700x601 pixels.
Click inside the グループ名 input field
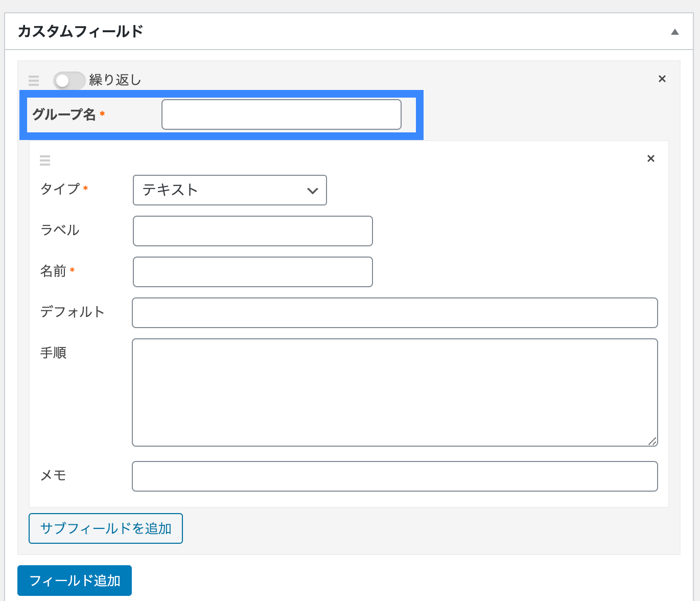click(x=281, y=114)
